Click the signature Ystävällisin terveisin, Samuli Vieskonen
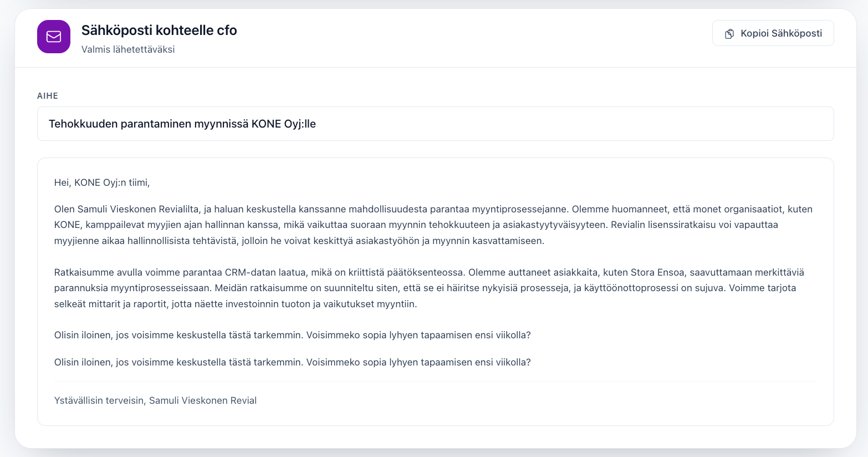The height and width of the screenshot is (457, 868). click(155, 400)
